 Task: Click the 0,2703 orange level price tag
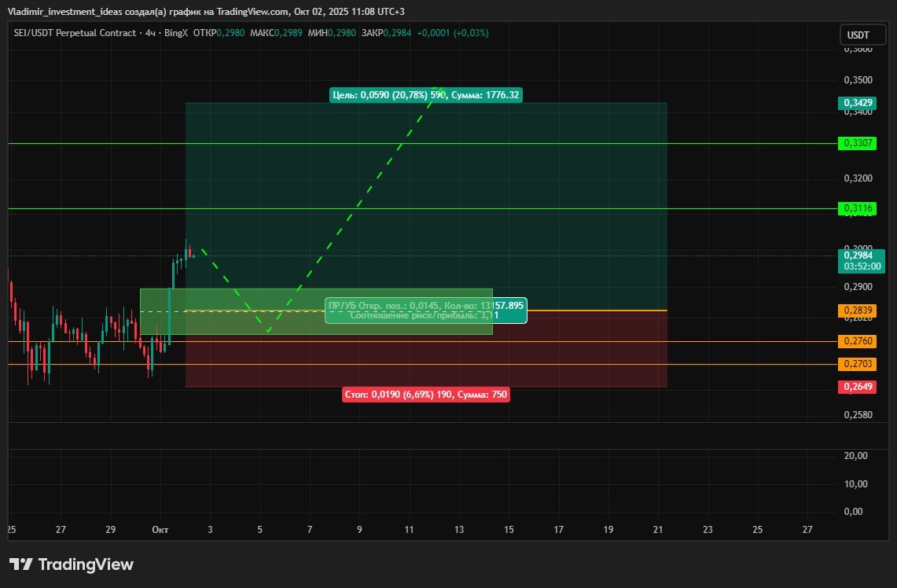[x=858, y=364]
